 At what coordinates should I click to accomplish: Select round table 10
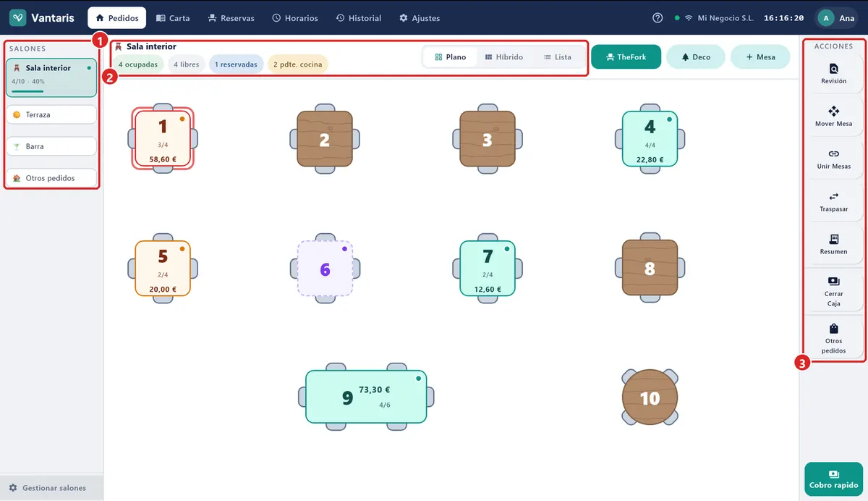pos(650,397)
